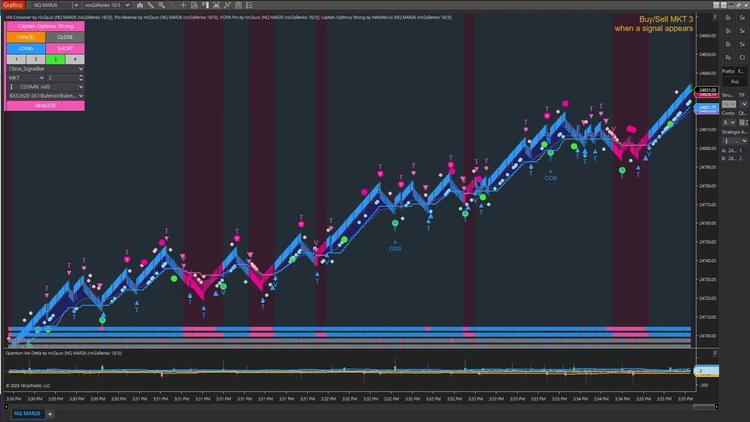Open the Close_SignalBar dropdown
This screenshot has width=750, height=422.
click(x=45, y=69)
